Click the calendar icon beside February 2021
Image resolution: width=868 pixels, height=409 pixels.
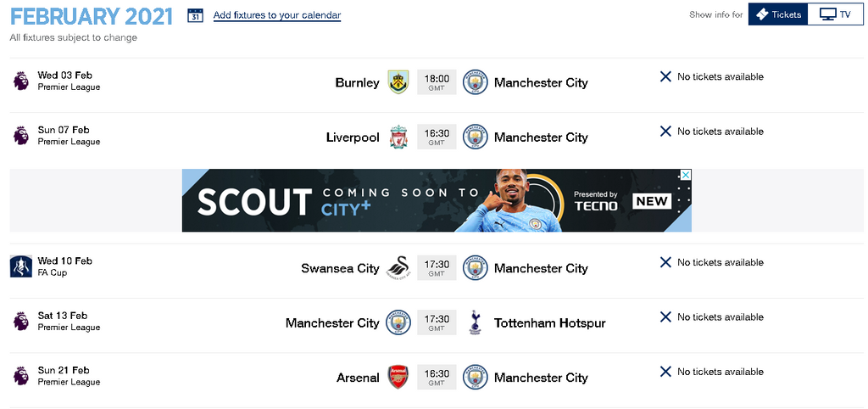pyautogui.click(x=195, y=15)
